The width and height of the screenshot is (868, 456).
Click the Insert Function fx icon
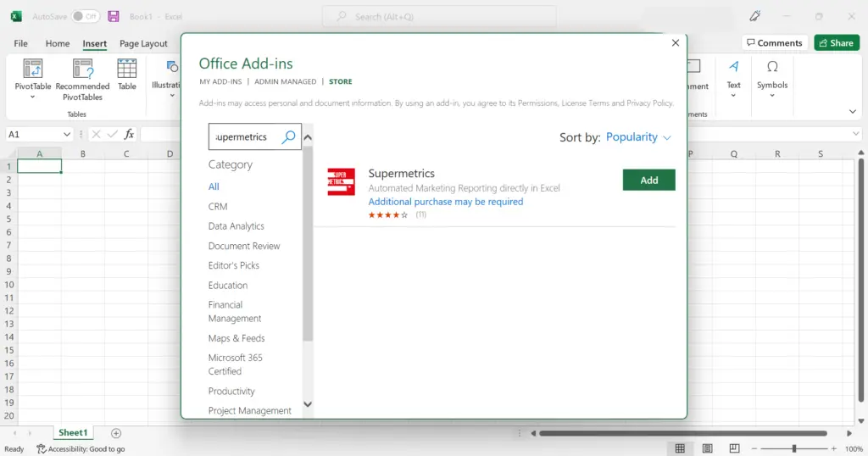pos(129,135)
